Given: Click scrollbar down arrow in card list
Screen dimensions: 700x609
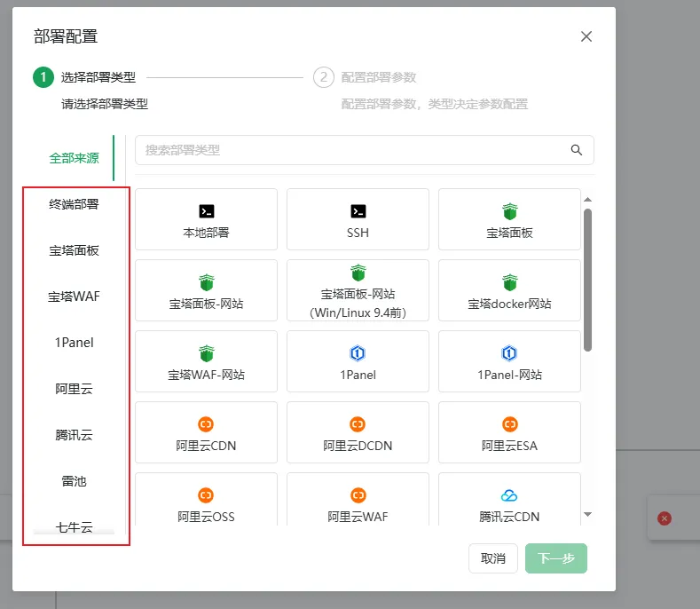Looking at the screenshot, I should 587,514.
